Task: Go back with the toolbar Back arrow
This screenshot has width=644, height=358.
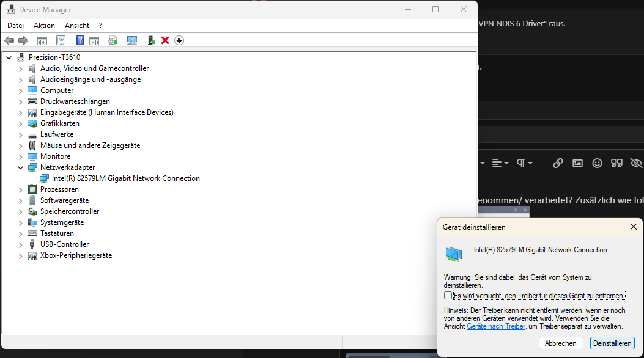Action: coord(9,40)
